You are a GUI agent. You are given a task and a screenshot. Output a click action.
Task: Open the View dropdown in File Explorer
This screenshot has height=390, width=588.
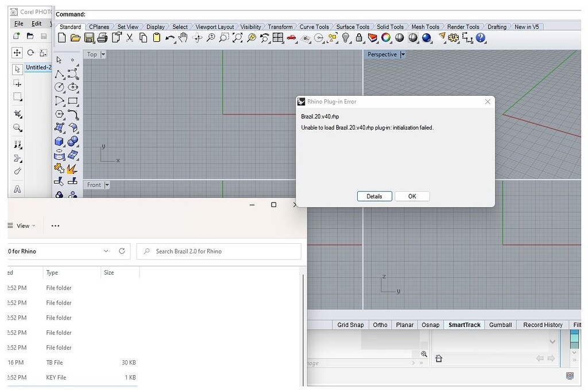(x=23, y=225)
